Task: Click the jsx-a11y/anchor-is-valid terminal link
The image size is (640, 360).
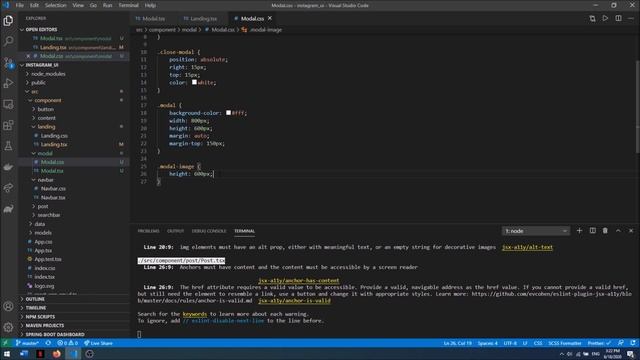Action: (294, 300)
